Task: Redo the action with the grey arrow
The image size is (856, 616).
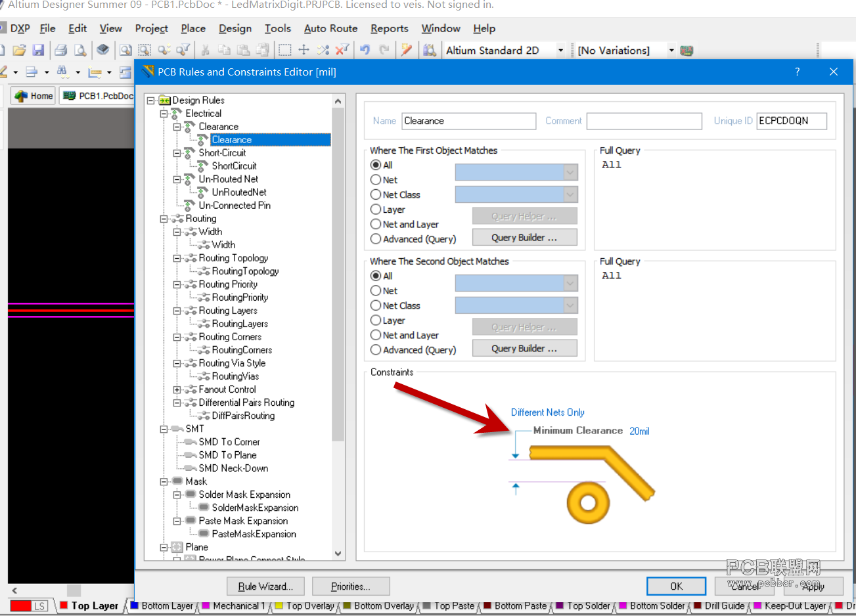Action: (384, 50)
